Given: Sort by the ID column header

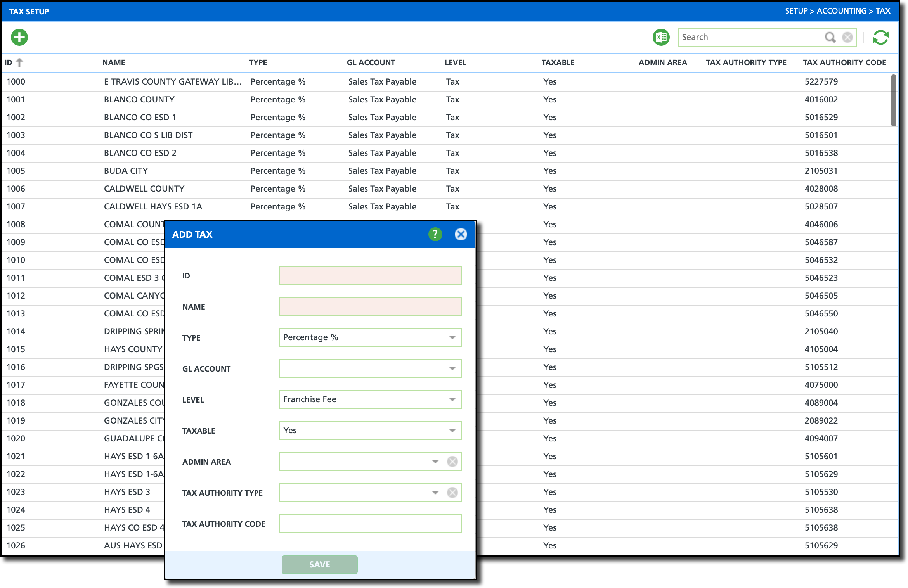Looking at the screenshot, I should (9, 62).
